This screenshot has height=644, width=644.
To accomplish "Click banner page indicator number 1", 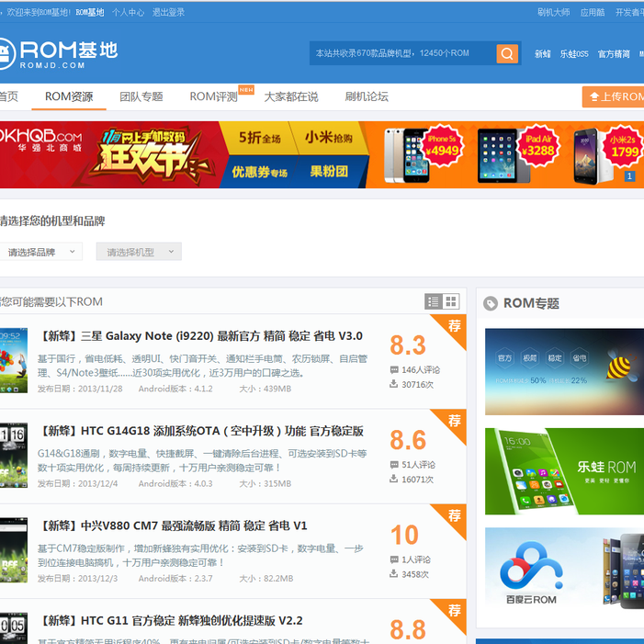I will tap(629, 176).
